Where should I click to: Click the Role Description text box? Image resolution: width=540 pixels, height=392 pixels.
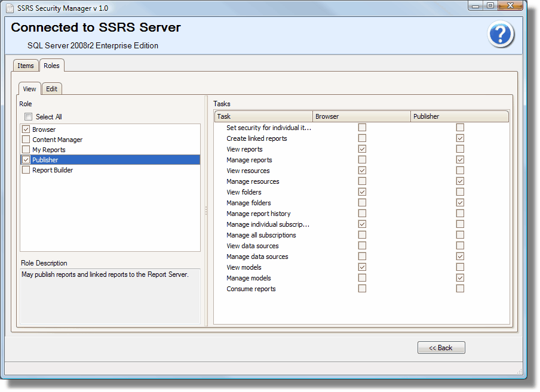(x=110, y=296)
